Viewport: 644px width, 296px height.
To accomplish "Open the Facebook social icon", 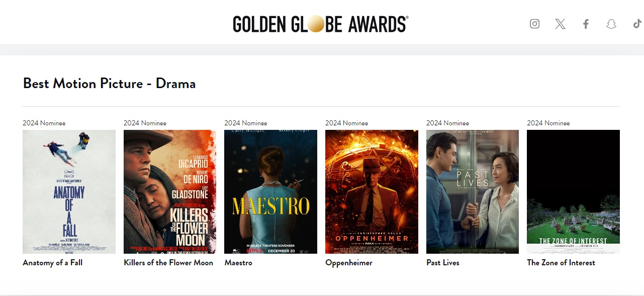I will (x=586, y=24).
